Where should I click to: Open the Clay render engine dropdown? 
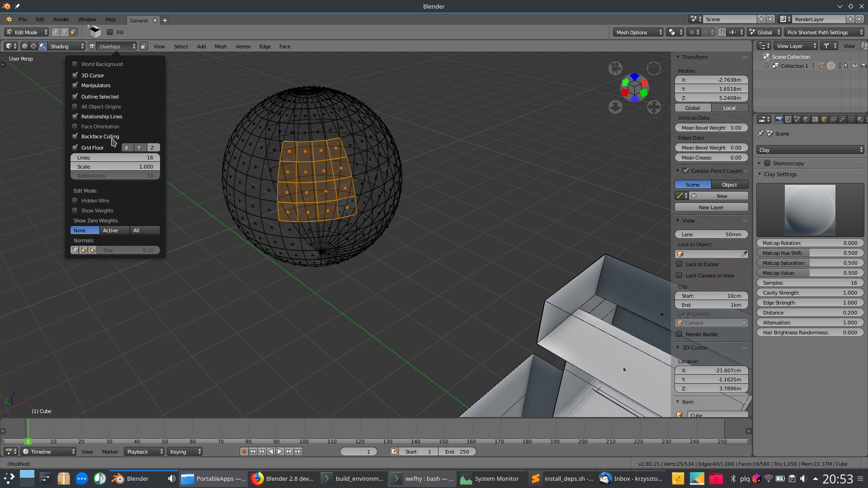click(x=810, y=150)
